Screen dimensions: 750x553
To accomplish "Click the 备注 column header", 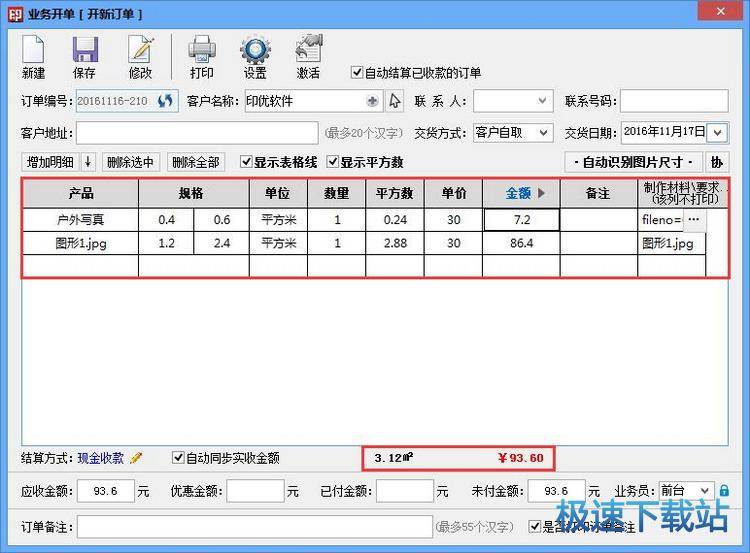I will coord(598,193).
